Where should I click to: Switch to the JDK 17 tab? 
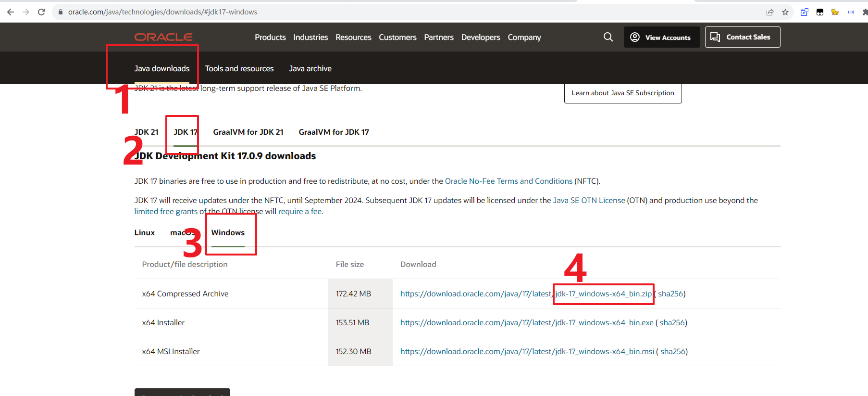(186, 132)
